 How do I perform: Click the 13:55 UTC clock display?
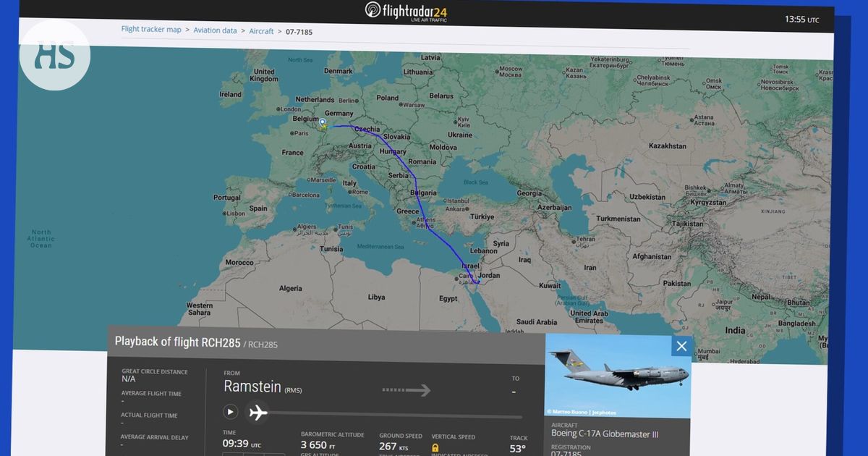[x=801, y=20]
